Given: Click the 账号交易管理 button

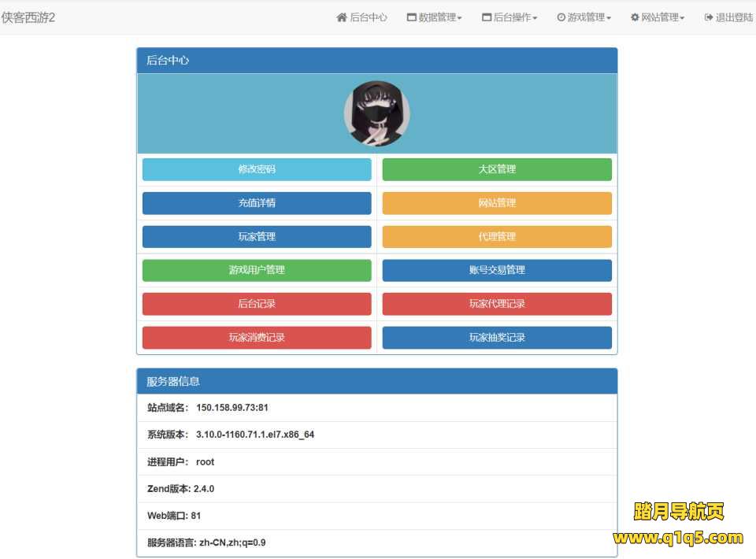Looking at the screenshot, I should [496, 270].
